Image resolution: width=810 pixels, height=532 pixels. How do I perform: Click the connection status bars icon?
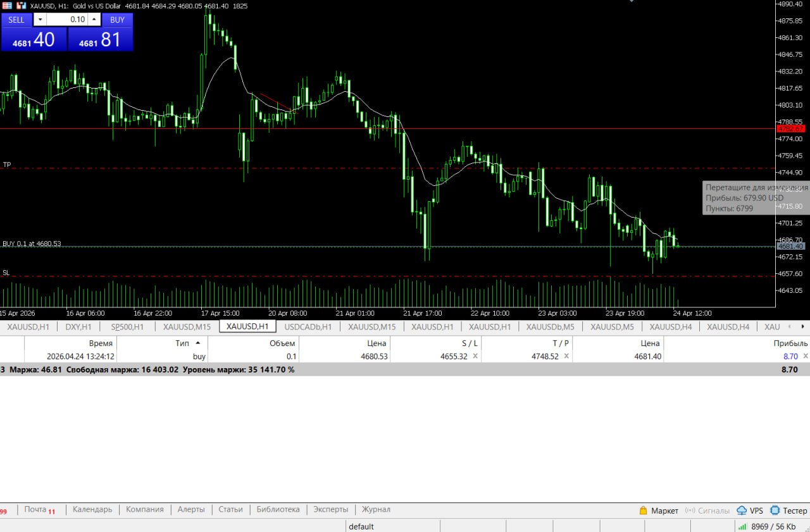(742, 526)
